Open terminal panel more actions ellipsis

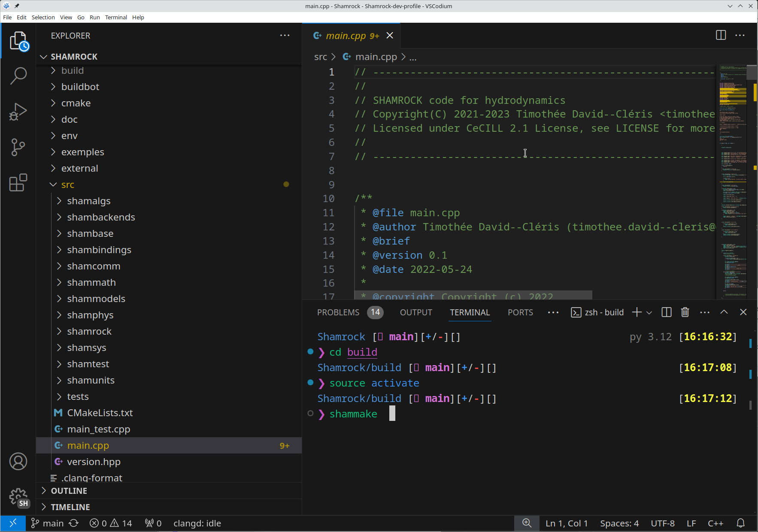click(x=705, y=312)
